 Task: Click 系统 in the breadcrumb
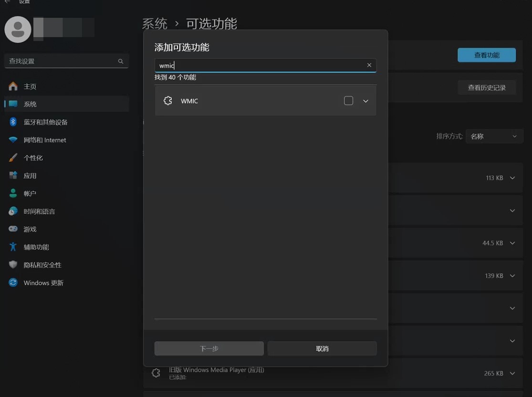point(155,24)
